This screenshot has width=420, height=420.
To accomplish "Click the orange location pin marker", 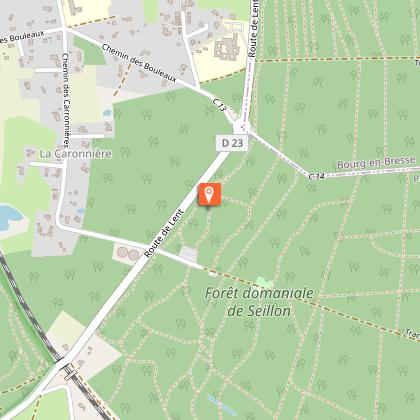I will click(x=209, y=194).
